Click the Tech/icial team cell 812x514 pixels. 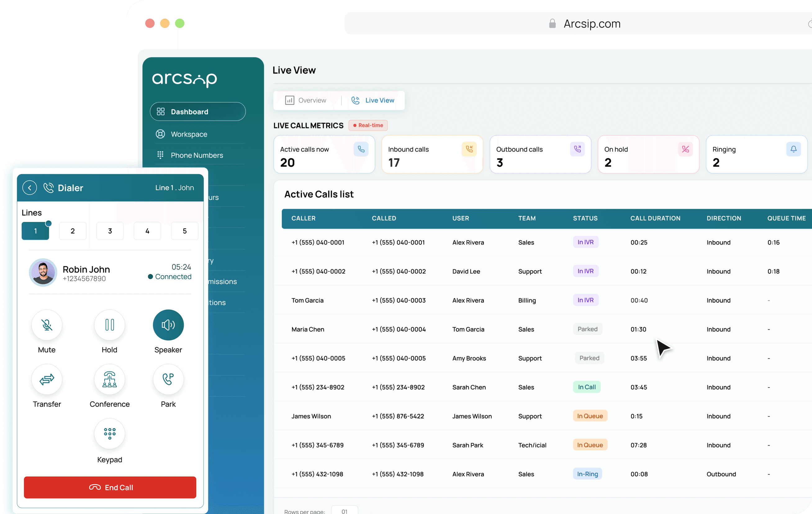(x=532, y=445)
